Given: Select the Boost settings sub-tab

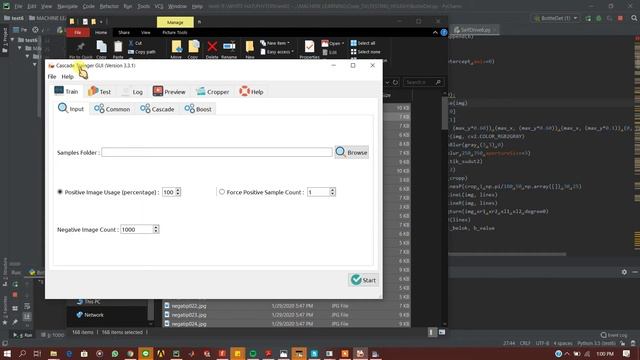Looking at the screenshot, I should point(198,109).
